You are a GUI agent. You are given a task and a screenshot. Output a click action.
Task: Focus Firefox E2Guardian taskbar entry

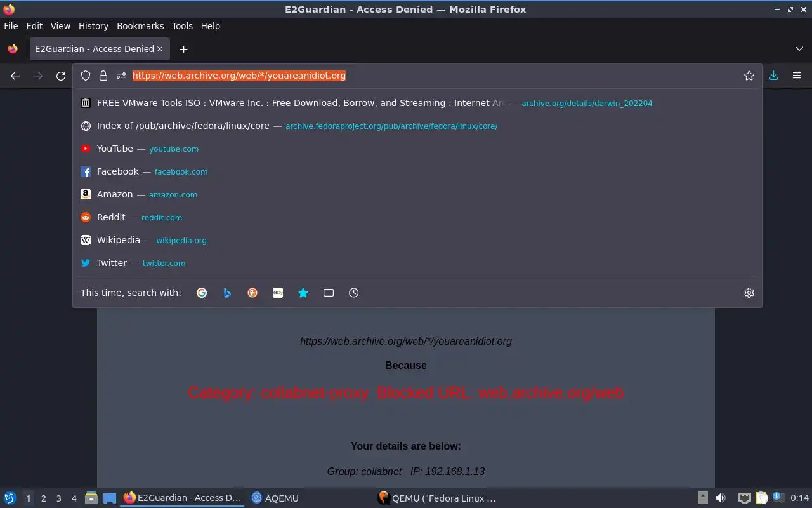pos(183,498)
